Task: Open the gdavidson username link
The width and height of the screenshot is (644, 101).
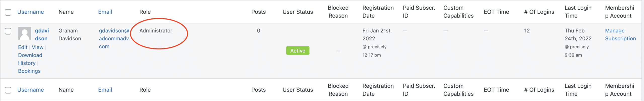Action: pyautogui.click(x=42, y=35)
